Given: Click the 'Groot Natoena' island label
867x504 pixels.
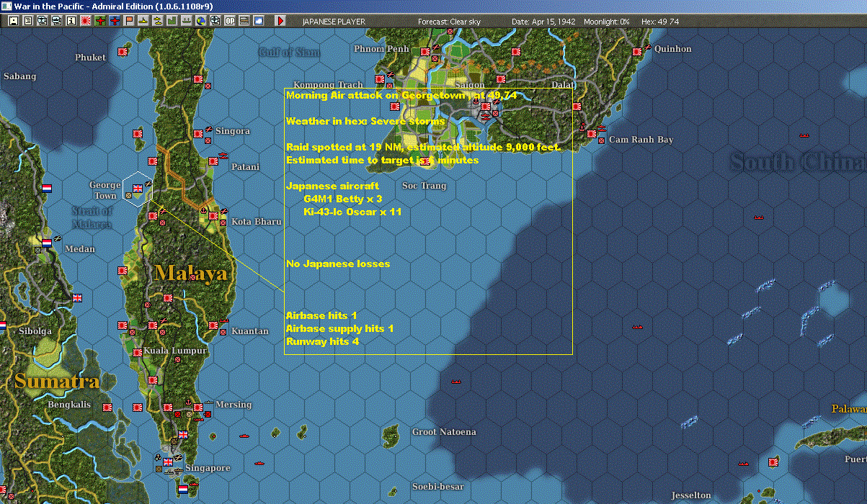Looking at the screenshot, I should (x=444, y=432).
